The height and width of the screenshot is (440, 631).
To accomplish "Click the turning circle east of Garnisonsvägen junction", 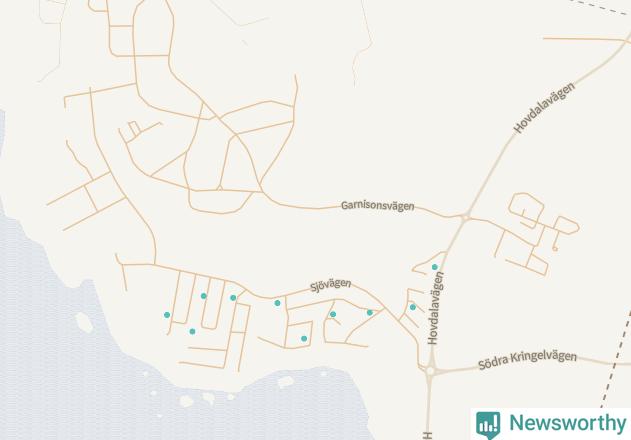I will [x=555, y=249].
